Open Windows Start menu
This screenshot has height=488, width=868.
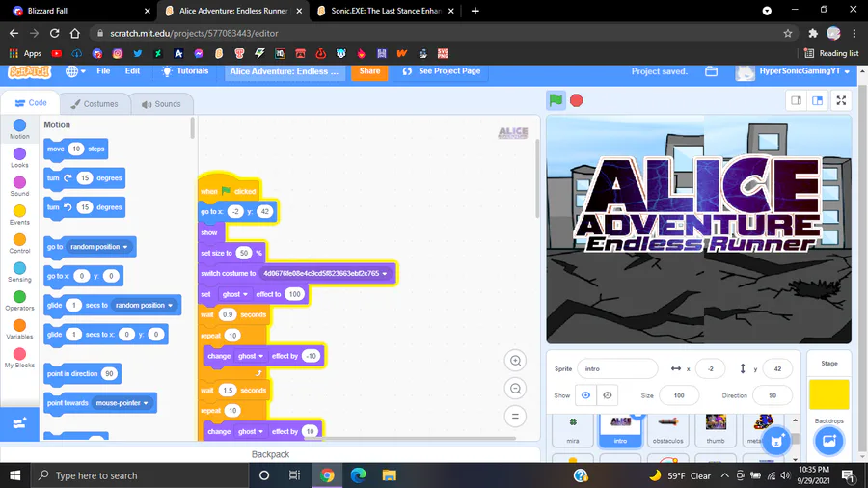tap(14, 475)
